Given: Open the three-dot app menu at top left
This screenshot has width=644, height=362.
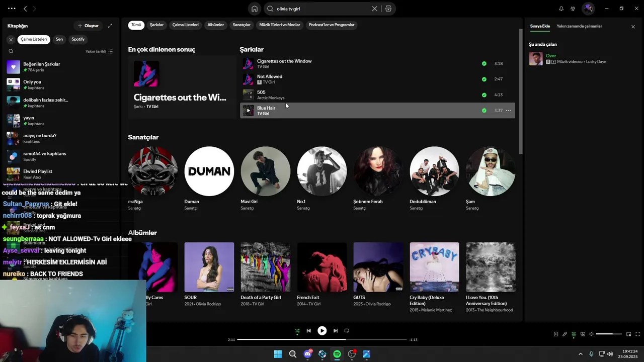Looking at the screenshot, I should 12,9.
